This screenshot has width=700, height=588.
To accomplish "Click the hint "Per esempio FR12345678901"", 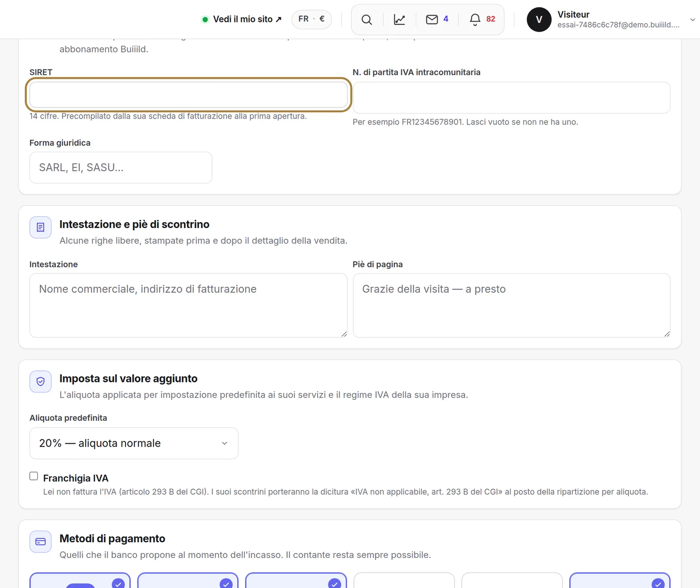I will [x=407, y=122].
